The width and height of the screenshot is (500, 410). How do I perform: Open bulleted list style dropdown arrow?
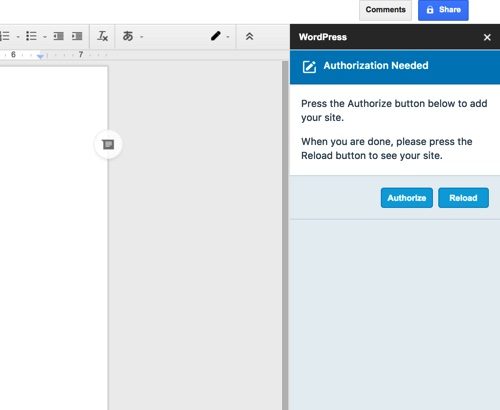click(x=45, y=37)
